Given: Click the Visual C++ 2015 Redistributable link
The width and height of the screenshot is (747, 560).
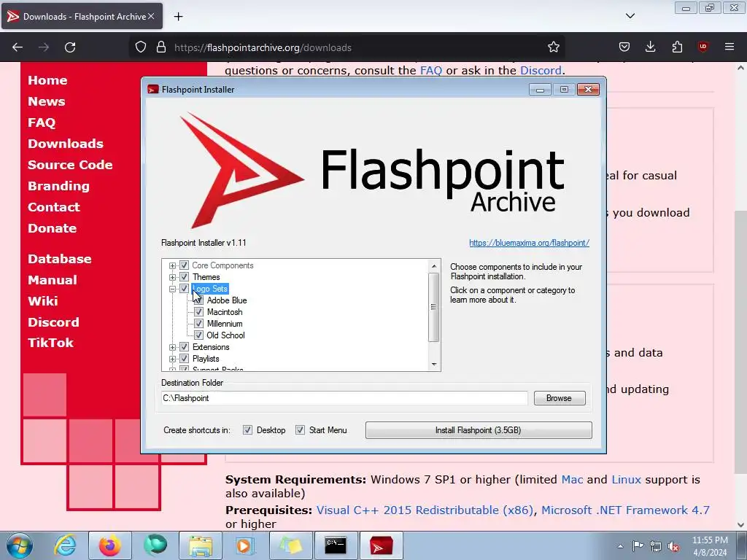Looking at the screenshot, I should point(425,510).
